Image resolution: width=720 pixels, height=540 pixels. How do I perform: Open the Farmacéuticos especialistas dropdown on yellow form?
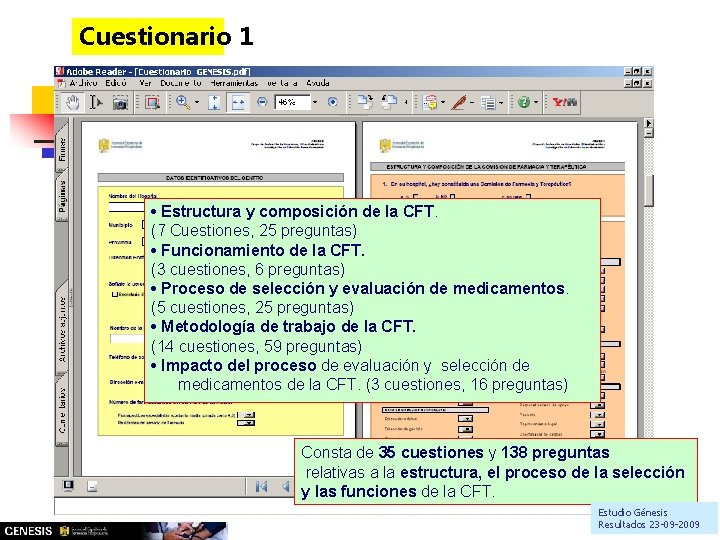point(247,415)
